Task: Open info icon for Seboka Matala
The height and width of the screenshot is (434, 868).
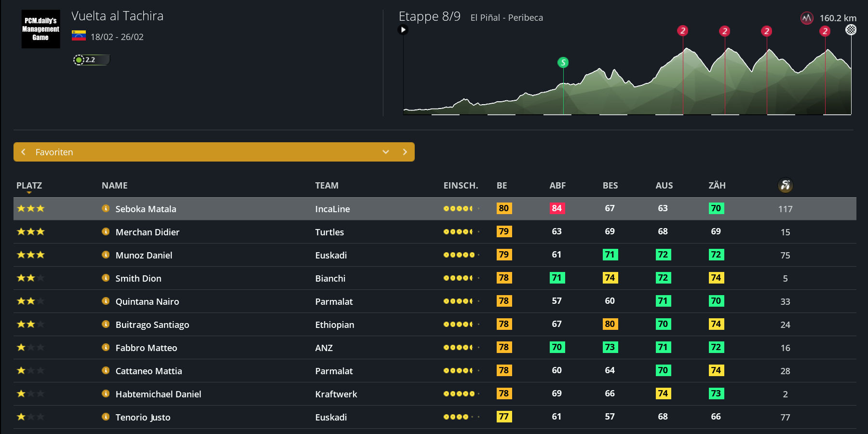Action: [106, 208]
